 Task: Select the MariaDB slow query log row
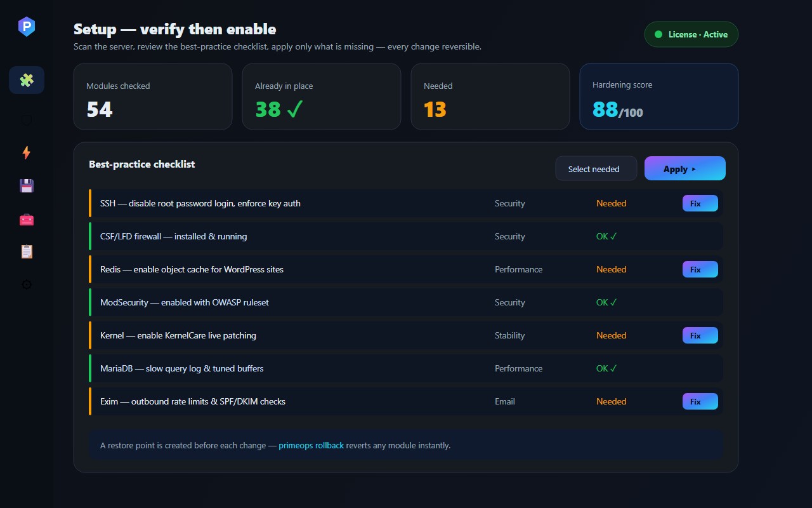pos(406,368)
